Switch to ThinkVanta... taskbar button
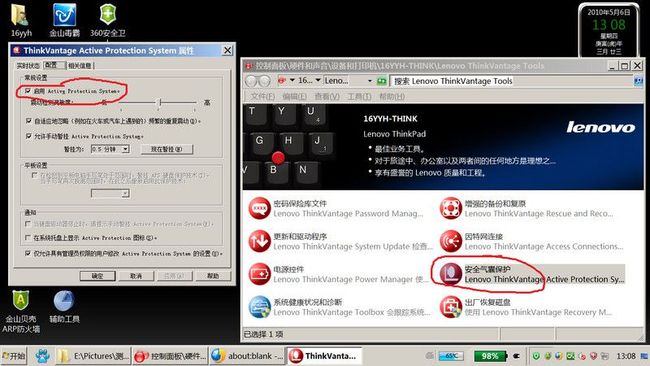Screen dimensions: 650x366 [324, 356]
